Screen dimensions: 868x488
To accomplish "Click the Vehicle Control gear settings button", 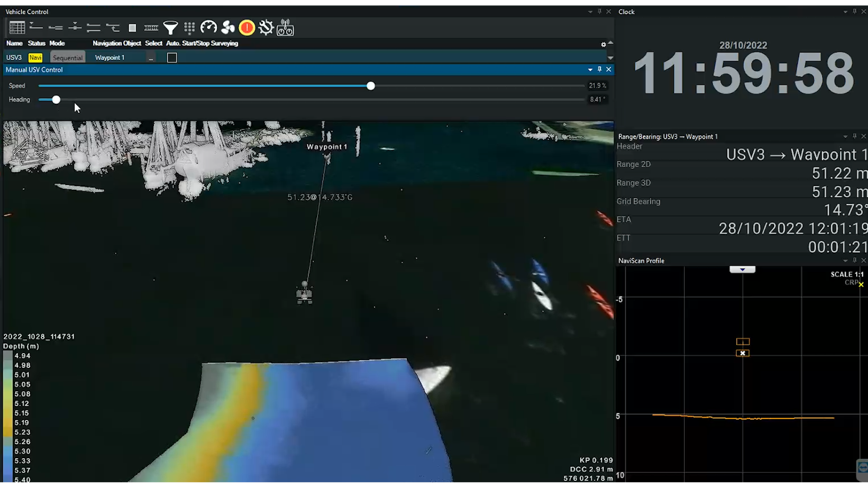I will 603,44.
